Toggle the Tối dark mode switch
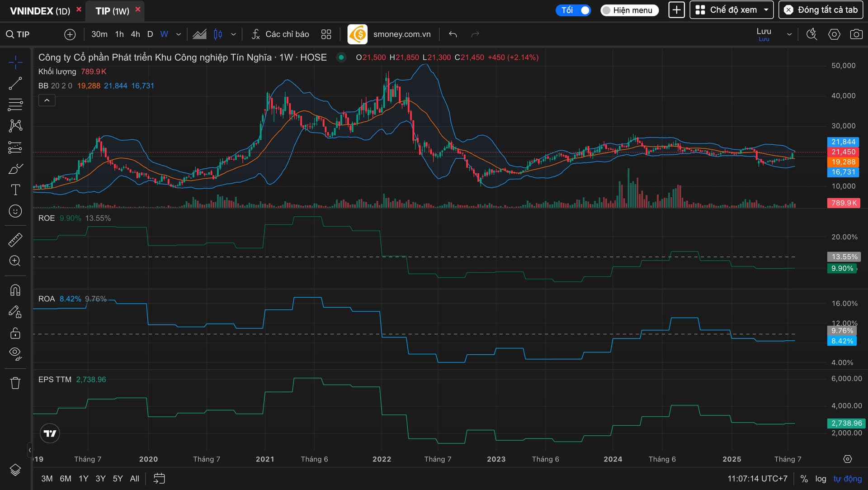868x490 pixels. (x=573, y=10)
